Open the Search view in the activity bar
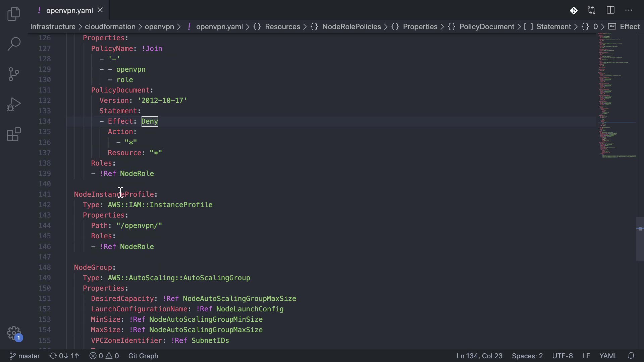Image resolution: width=644 pixels, height=362 pixels. point(14,44)
